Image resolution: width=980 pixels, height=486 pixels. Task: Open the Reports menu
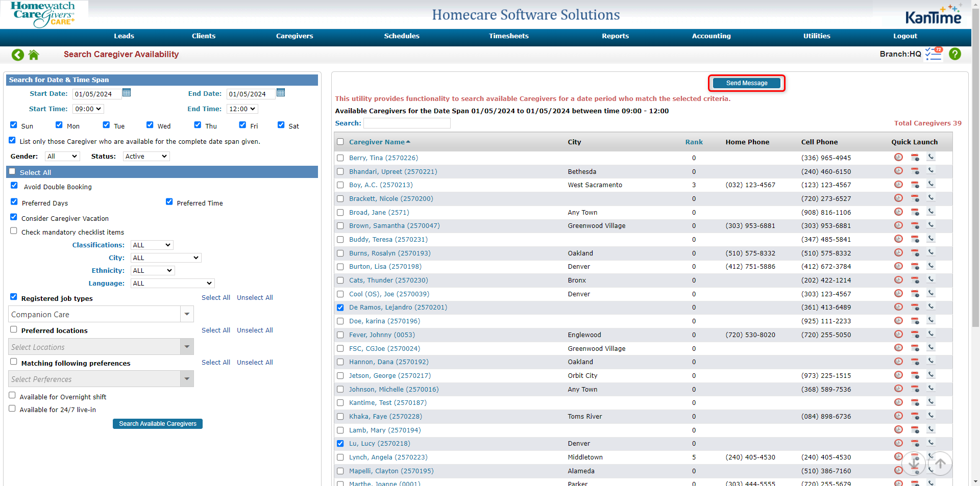615,36
